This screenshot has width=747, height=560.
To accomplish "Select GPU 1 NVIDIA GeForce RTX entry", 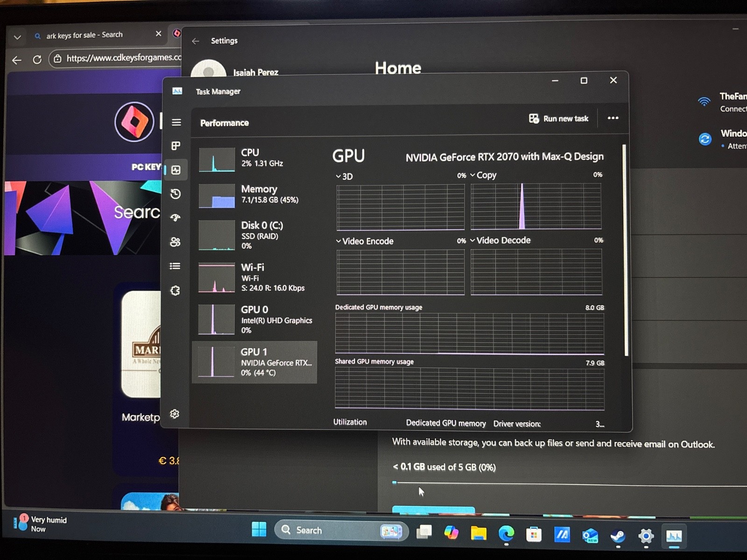I will [255, 362].
